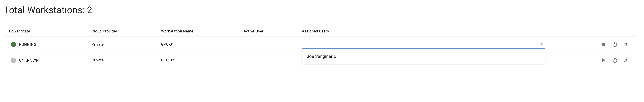Focus the GPU-01 assigned users field
644x102 pixels.
[x=420, y=44]
